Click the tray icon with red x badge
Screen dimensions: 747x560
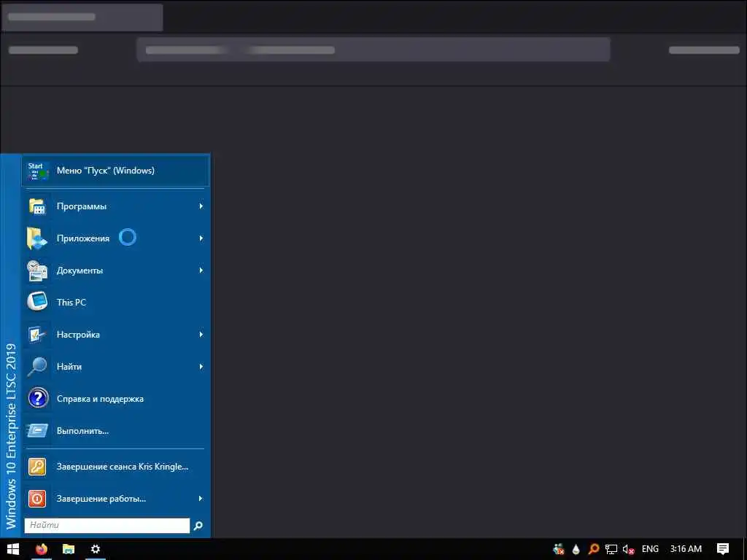tap(559, 549)
